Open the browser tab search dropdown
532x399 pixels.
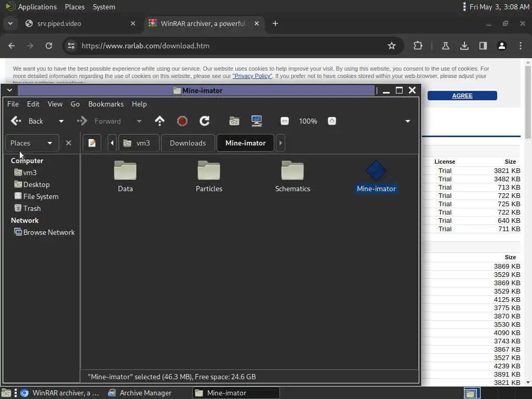(10, 24)
